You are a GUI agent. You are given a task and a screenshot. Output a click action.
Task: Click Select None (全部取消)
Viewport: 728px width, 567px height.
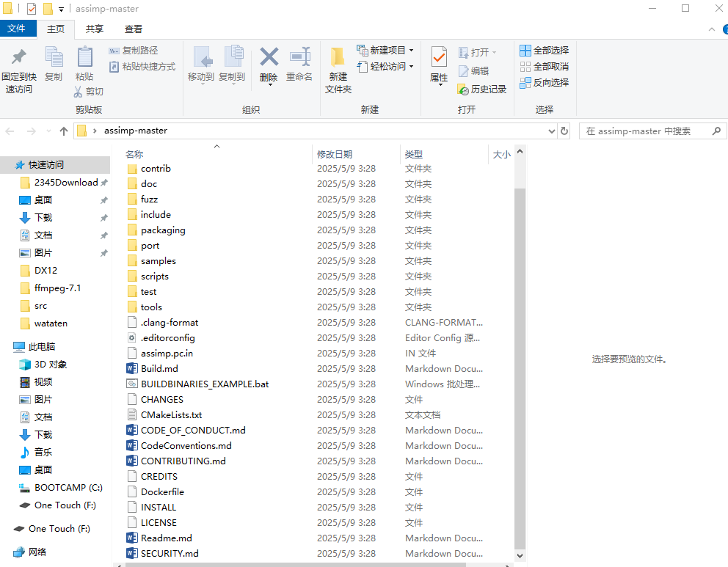(544, 66)
